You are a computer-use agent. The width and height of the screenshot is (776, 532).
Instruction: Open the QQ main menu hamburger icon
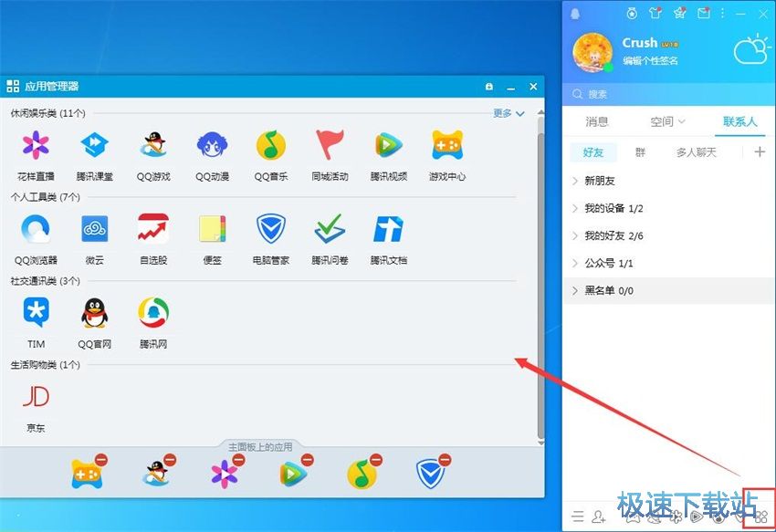[578, 516]
